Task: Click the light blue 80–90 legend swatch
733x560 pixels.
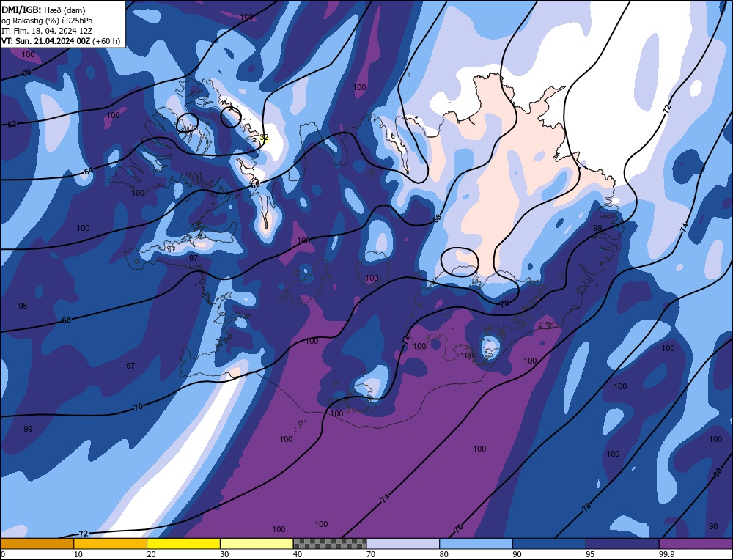Action: click(476, 544)
